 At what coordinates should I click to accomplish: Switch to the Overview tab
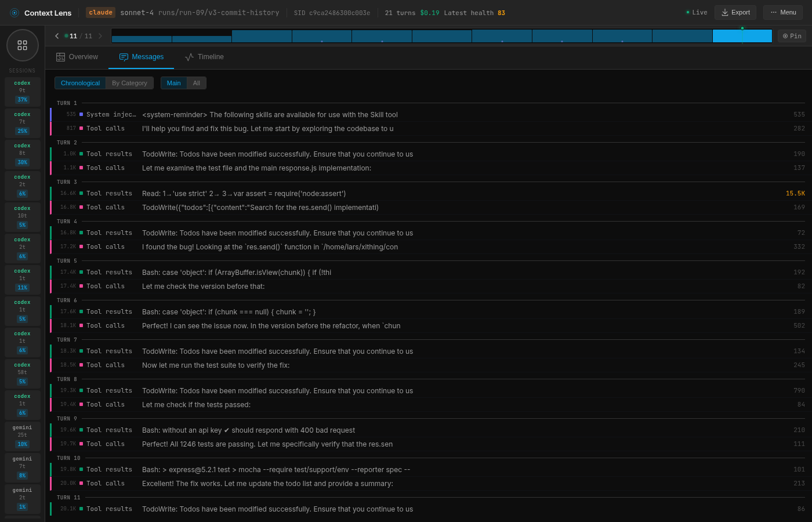[77, 56]
